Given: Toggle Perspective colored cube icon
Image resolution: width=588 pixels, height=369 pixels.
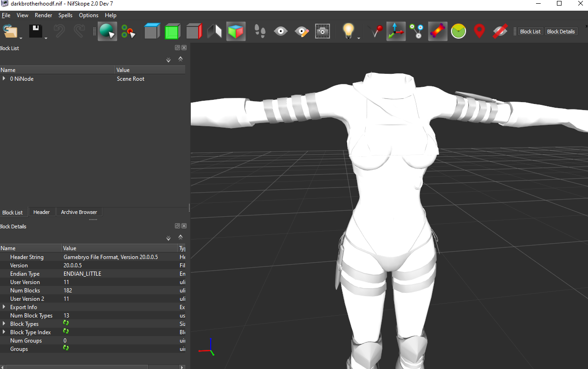Looking at the screenshot, I should click(x=236, y=32).
